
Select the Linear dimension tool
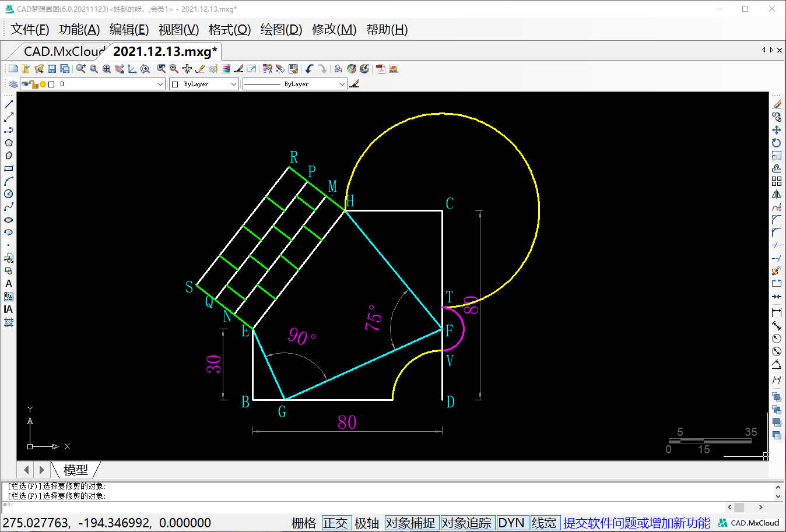click(777, 313)
